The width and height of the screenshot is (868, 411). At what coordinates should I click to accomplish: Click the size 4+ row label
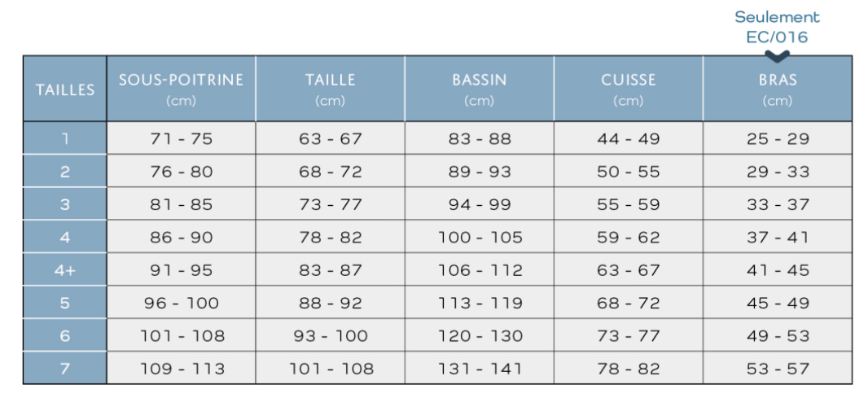(x=65, y=270)
